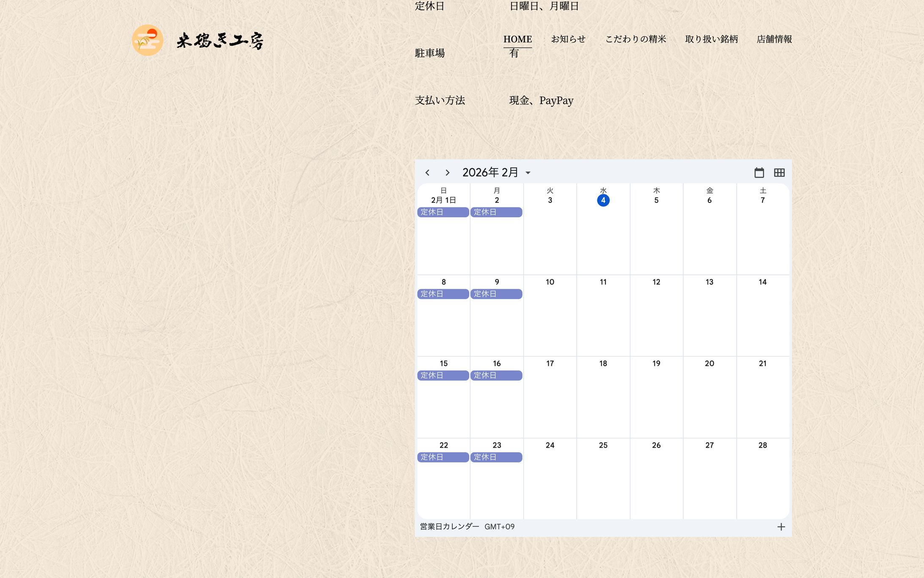Screen dimensions: 924x578
Task: Select the 定休日 event on February 22
Action: click(x=443, y=457)
